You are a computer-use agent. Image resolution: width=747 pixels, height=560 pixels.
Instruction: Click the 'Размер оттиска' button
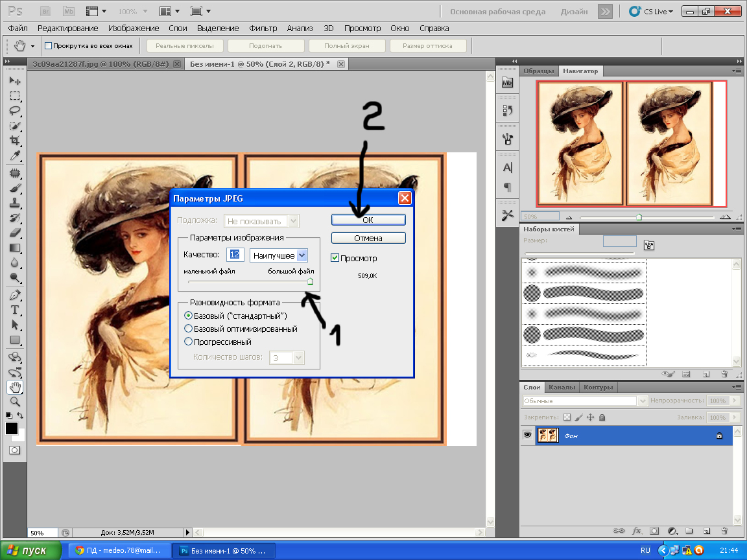[427, 46]
